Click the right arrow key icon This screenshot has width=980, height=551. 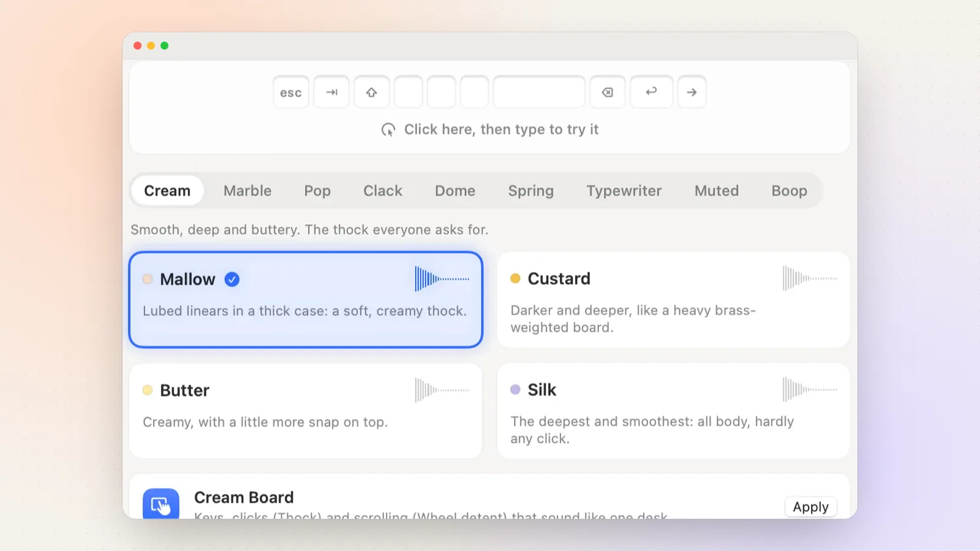pos(692,92)
